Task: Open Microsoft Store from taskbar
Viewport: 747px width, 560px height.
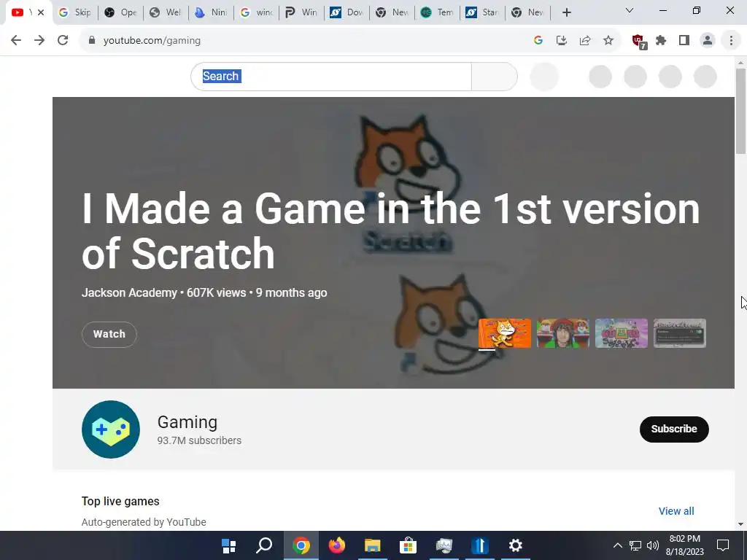Action: (409, 545)
